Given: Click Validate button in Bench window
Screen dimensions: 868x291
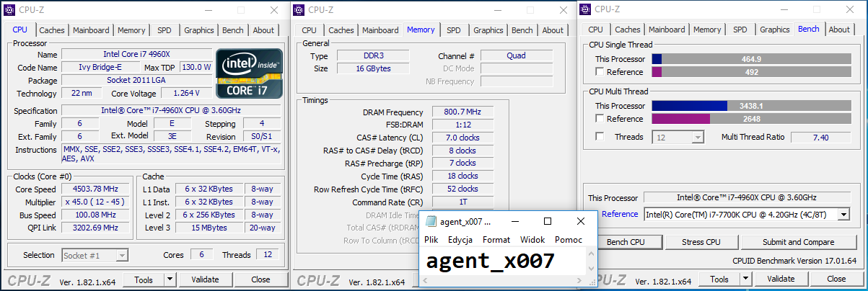Looking at the screenshot, I should [x=781, y=279].
